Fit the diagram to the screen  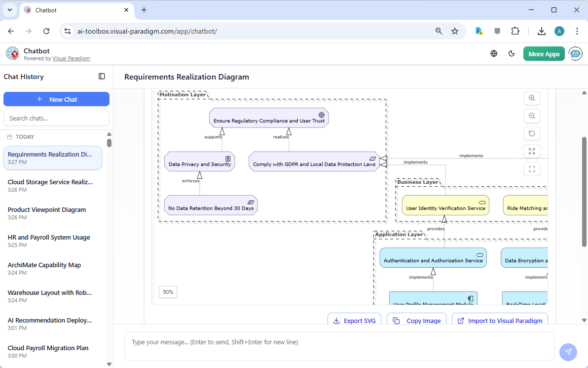[x=532, y=151]
